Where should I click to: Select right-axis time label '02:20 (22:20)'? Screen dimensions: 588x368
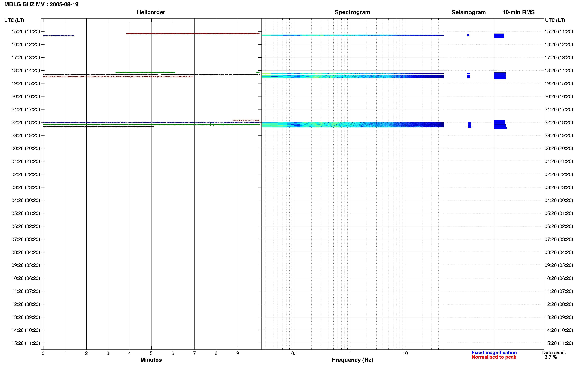[559, 175]
